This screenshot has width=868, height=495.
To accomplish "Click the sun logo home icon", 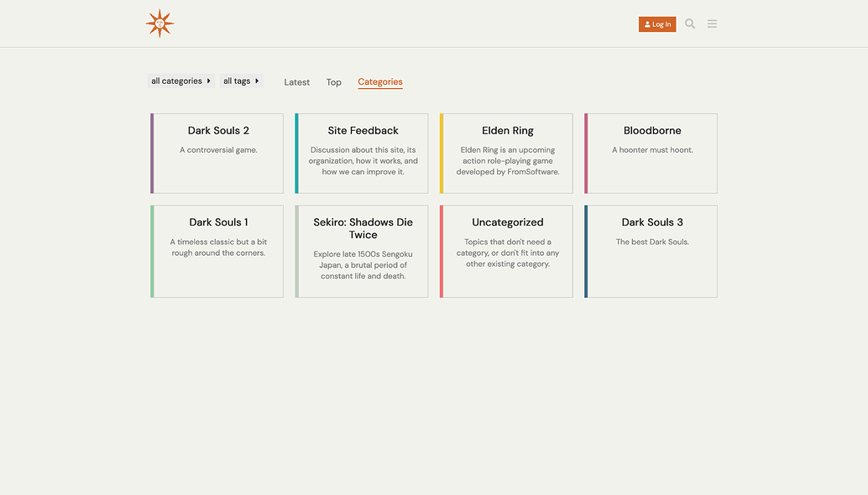I will point(159,23).
